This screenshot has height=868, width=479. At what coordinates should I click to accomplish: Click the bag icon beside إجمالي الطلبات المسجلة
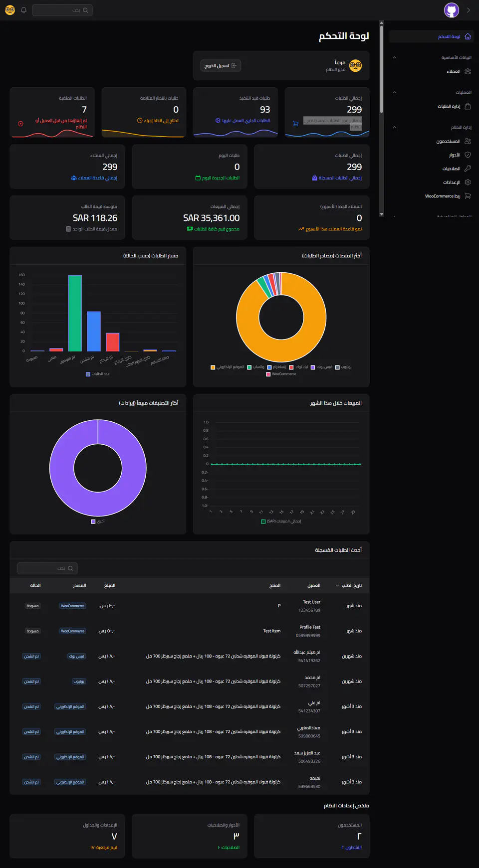click(x=314, y=178)
